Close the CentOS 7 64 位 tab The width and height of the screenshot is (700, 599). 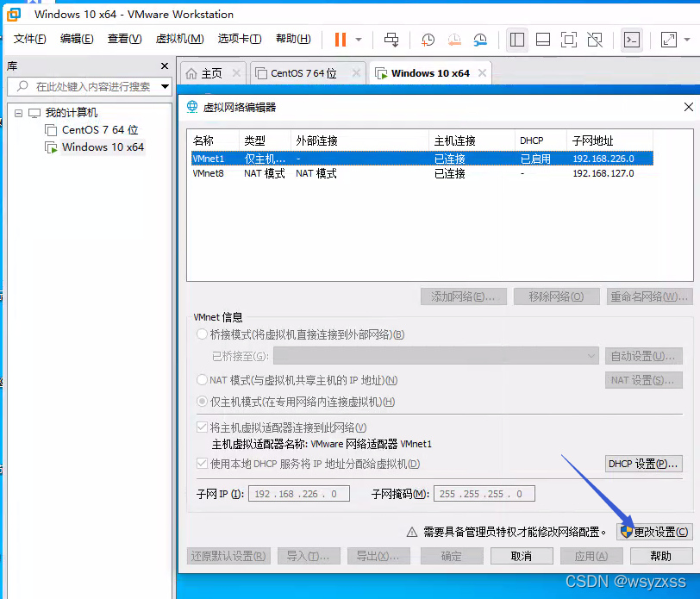[356, 72]
